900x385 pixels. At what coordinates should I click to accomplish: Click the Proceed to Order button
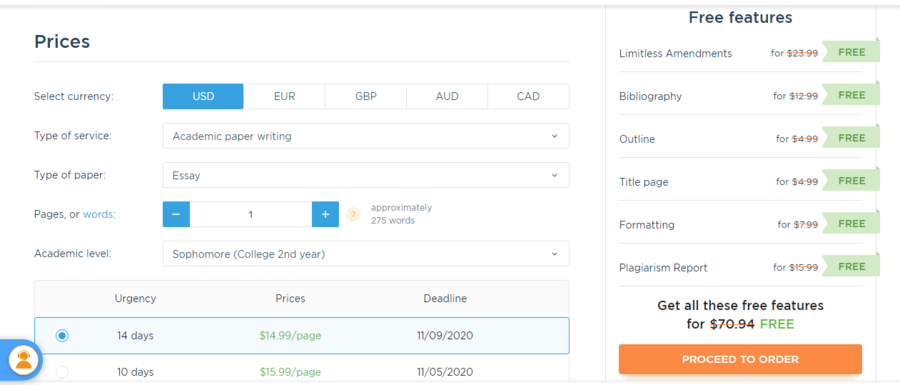coord(740,360)
